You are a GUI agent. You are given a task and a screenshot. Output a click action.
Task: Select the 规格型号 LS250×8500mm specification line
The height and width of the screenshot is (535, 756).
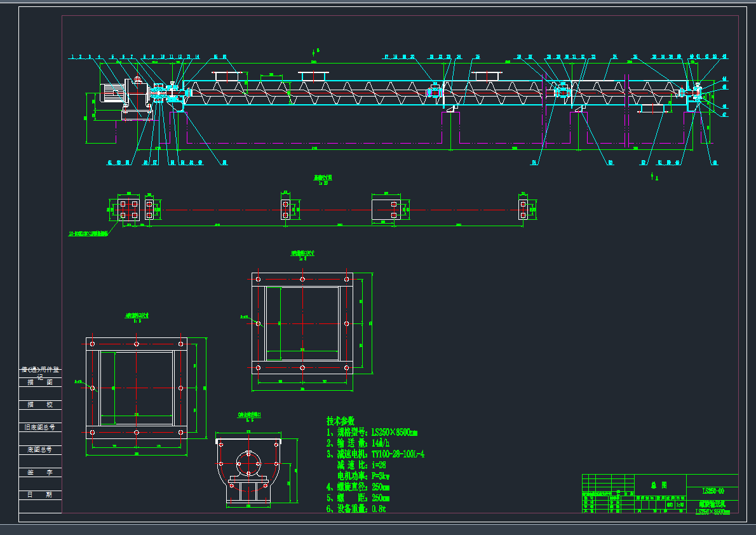pyautogui.click(x=372, y=432)
